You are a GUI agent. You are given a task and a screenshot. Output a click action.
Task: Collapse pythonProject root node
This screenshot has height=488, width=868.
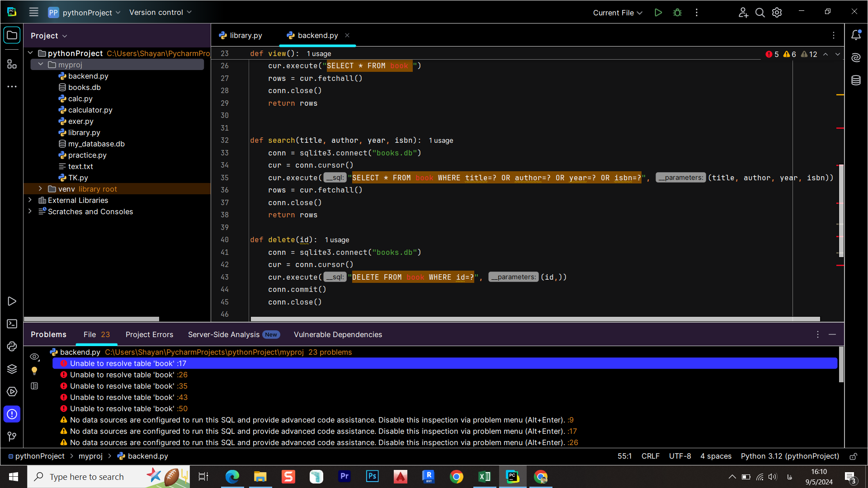click(30, 53)
